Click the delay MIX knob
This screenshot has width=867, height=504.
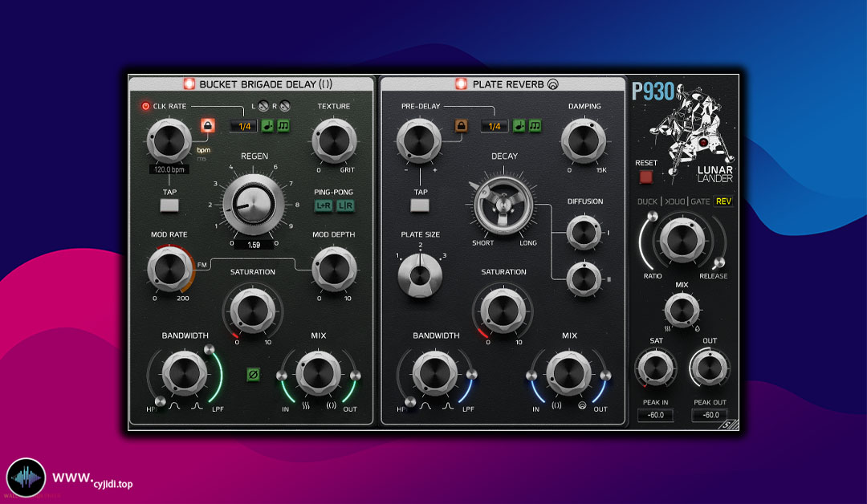(319, 373)
